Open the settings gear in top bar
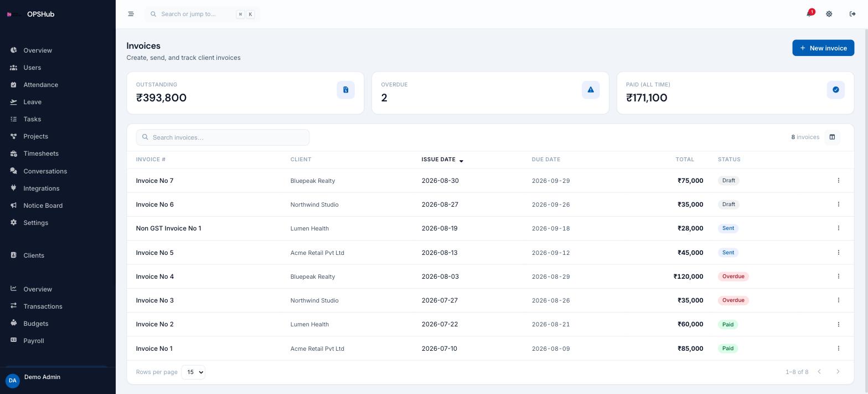This screenshot has height=394, width=868. pos(829,14)
